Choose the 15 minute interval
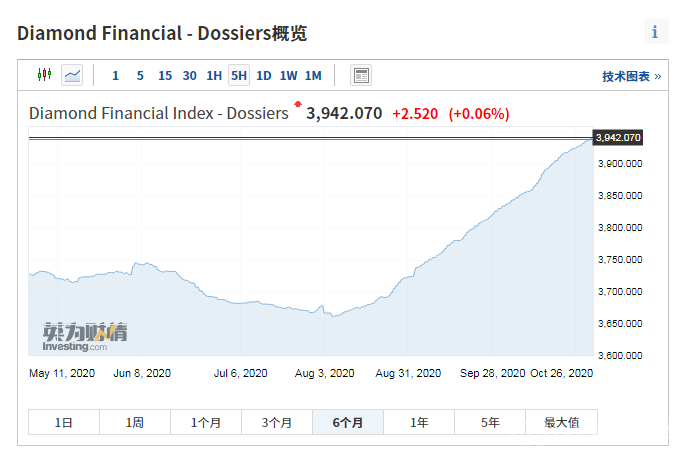The image size is (685, 464). (x=165, y=76)
